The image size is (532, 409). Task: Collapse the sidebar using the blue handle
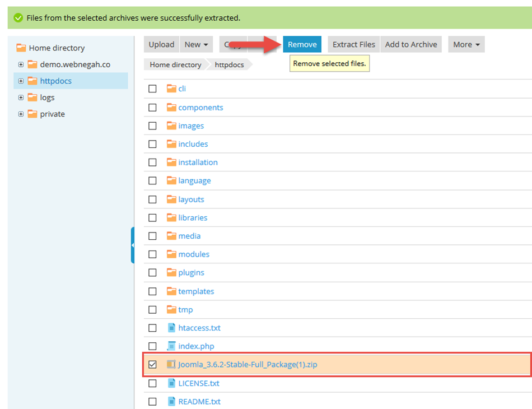[x=133, y=245]
